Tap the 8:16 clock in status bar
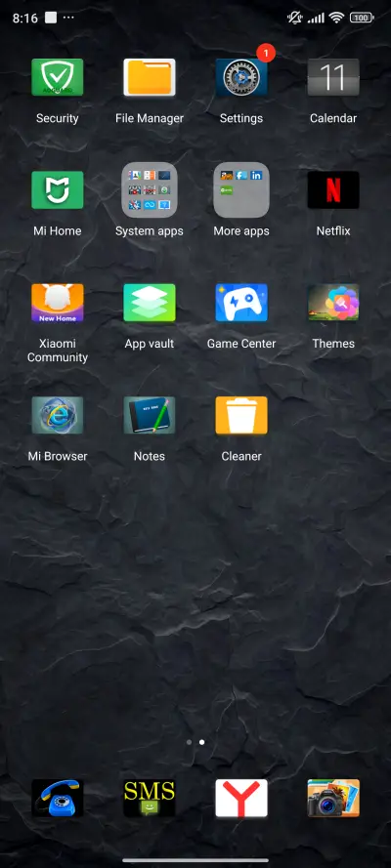 coord(24,19)
